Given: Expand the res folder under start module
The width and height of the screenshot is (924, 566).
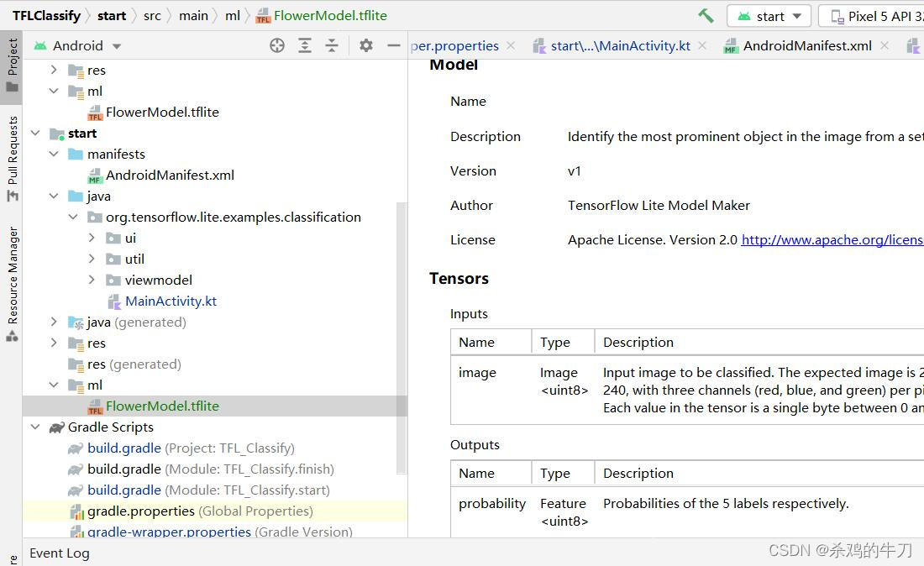Looking at the screenshot, I should 54,343.
